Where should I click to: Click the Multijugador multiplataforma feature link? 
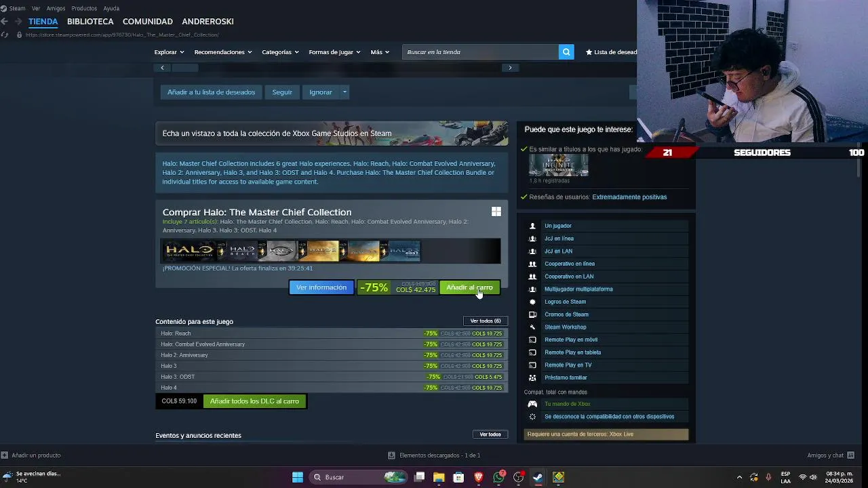(578, 289)
